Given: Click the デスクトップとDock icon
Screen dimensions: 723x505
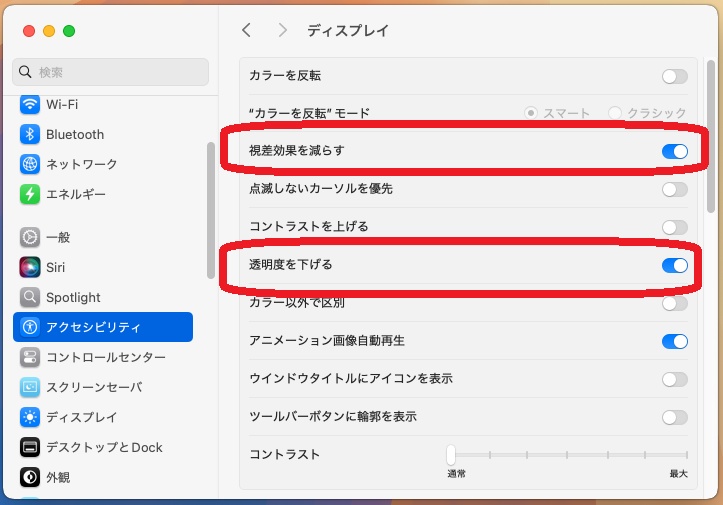Looking at the screenshot, I should coord(30,447).
